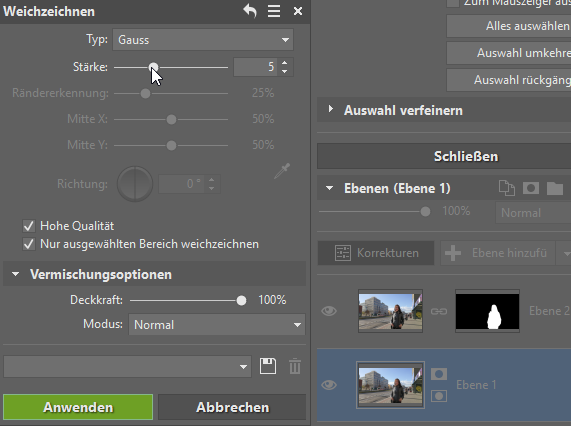Click the Korrekturen button
571x426 pixels.
(376, 253)
